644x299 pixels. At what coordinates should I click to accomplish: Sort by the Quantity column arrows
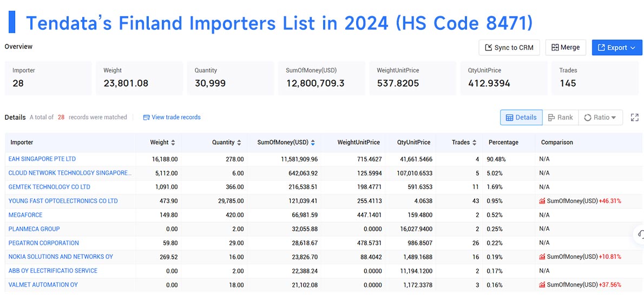click(239, 142)
